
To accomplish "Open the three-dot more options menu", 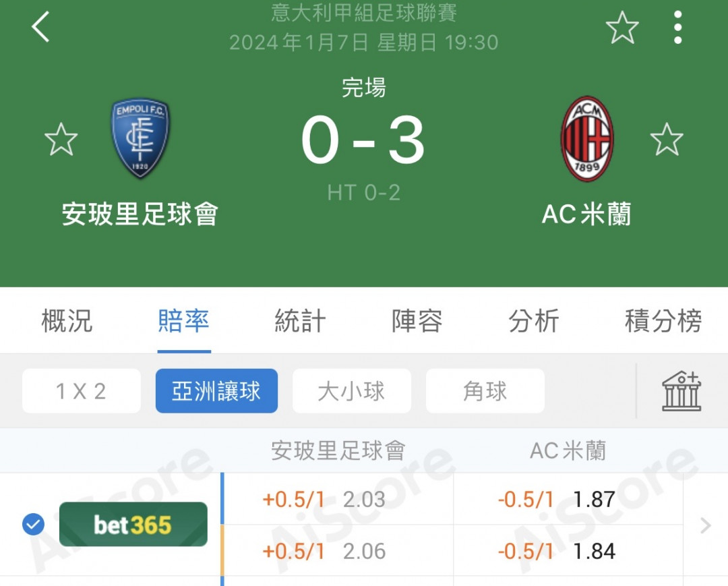I will pos(678,28).
